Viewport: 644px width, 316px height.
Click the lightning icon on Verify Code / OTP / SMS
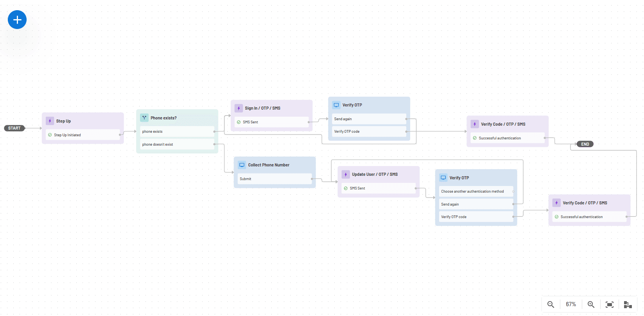pos(475,124)
